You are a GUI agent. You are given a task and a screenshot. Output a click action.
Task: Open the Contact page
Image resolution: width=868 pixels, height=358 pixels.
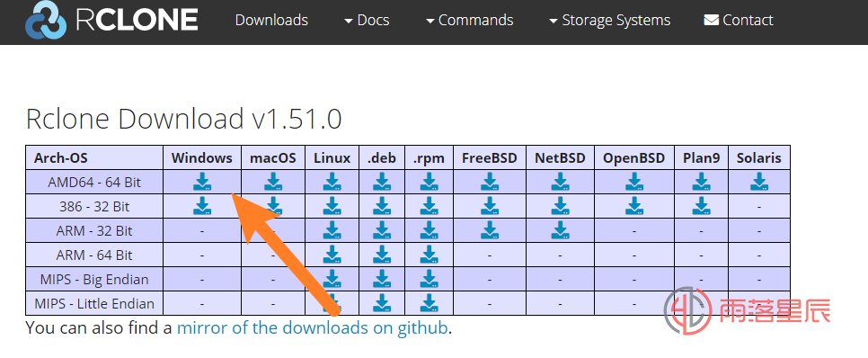click(x=739, y=21)
